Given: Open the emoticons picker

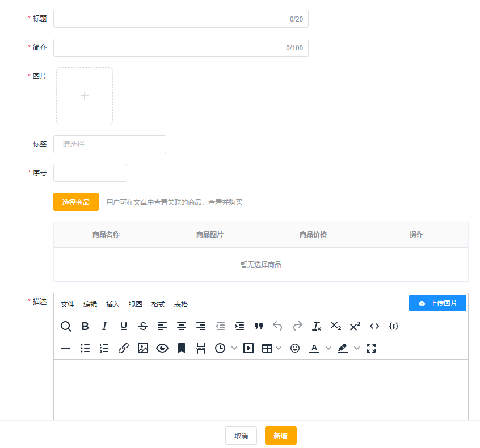Looking at the screenshot, I should pos(295,348).
